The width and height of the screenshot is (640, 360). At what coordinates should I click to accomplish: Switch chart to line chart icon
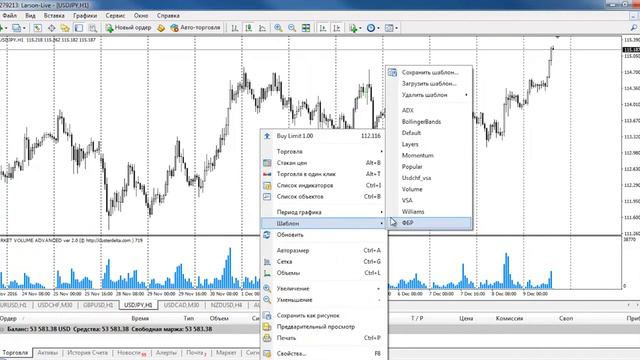point(262,28)
